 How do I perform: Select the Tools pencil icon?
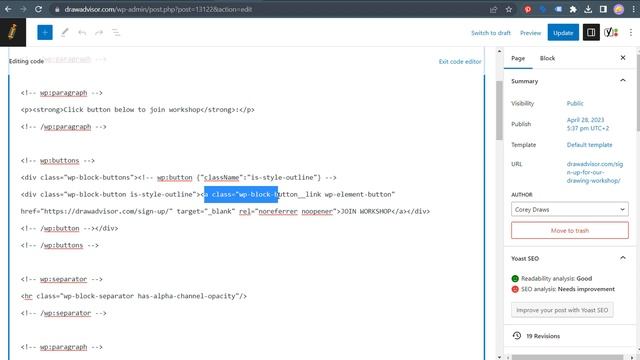(x=64, y=33)
